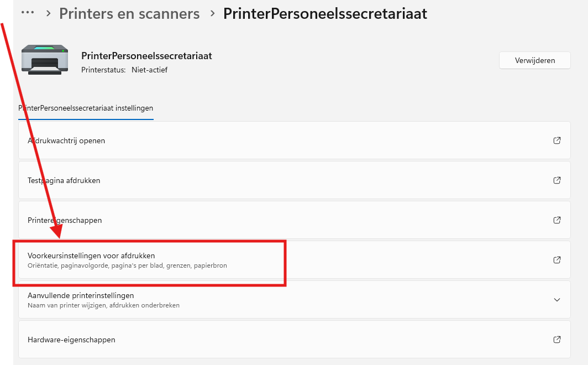Screen dimensions: 588x365
Task: Click external-link icon for Printereigenschappen
Action: [557, 220]
